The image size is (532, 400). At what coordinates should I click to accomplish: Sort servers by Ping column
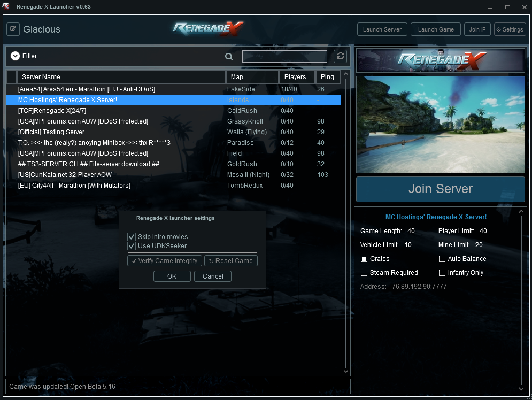pyautogui.click(x=328, y=77)
